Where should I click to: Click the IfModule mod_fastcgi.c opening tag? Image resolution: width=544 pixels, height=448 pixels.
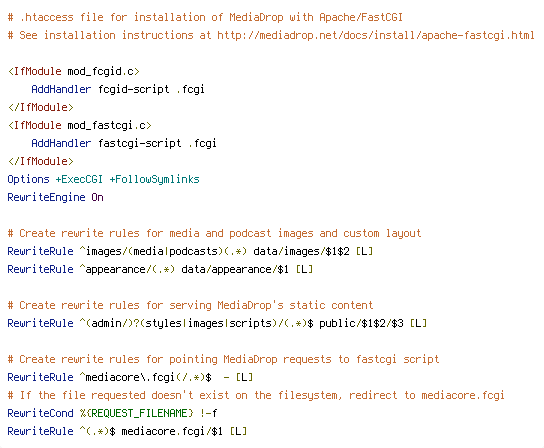point(80,125)
